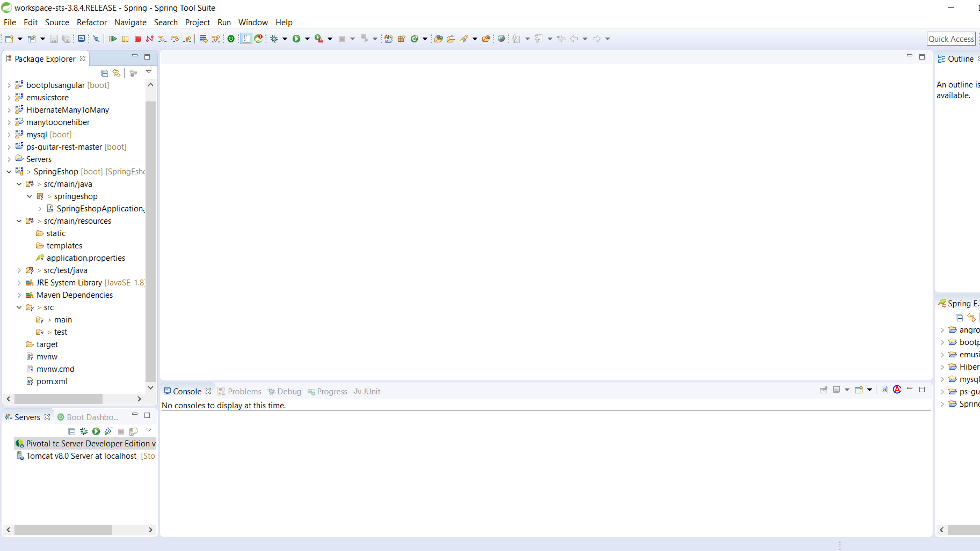The width and height of the screenshot is (980, 551).
Task: Open the Project menu
Action: pos(198,23)
